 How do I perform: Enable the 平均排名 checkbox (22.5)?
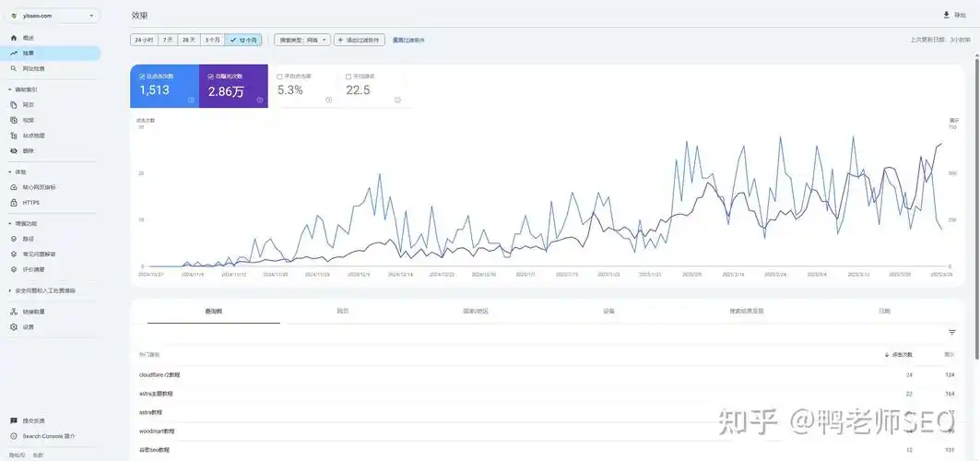coord(348,76)
